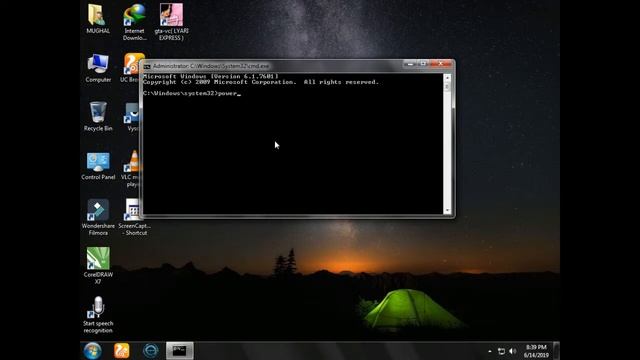Open the Vysor shortcut partly behind cmd window
Image resolution: width=640 pixels, height=360 pixels.
(x=132, y=116)
